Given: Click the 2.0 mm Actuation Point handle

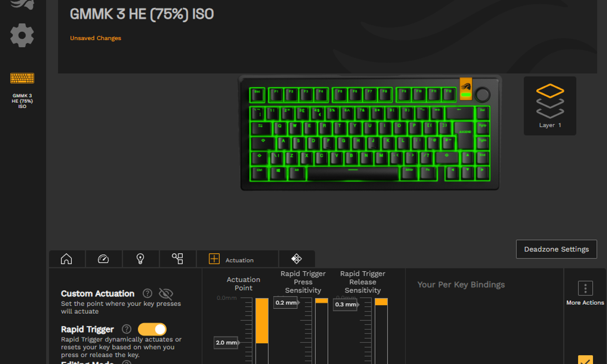Looking at the screenshot, I should (x=226, y=342).
